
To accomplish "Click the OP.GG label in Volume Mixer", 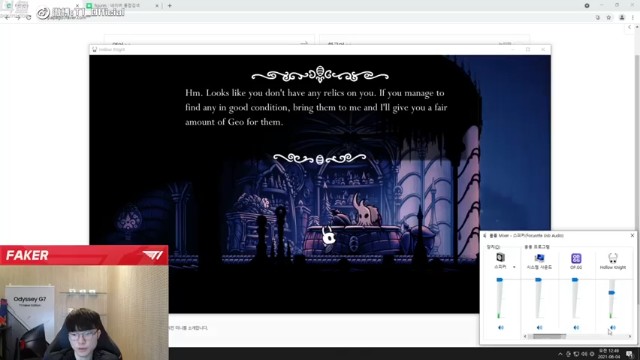I will pos(576,267).
